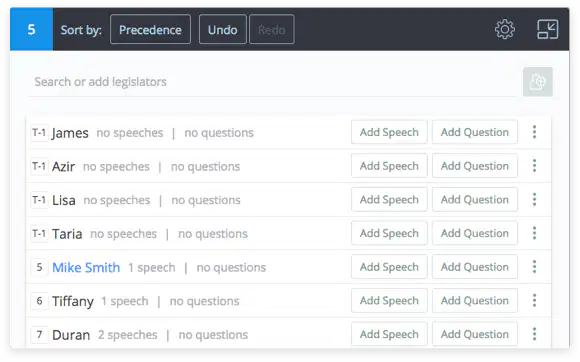Open Mike Smith's three-dot options menu

(534, 267)
